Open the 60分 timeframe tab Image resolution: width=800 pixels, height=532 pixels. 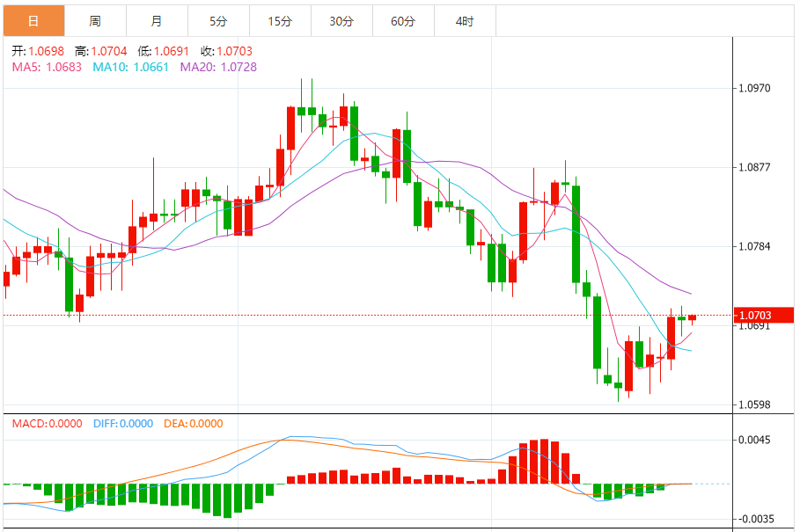[403, 21]
